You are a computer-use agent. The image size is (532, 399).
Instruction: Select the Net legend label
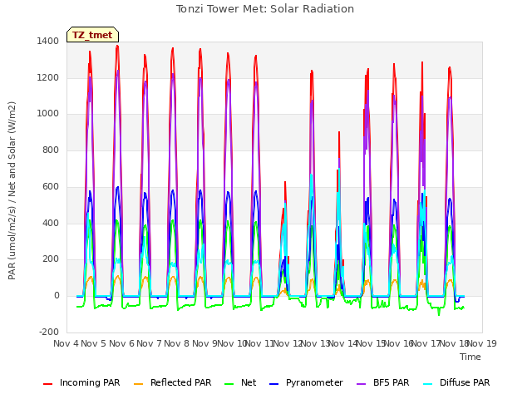tap(249, 382)
